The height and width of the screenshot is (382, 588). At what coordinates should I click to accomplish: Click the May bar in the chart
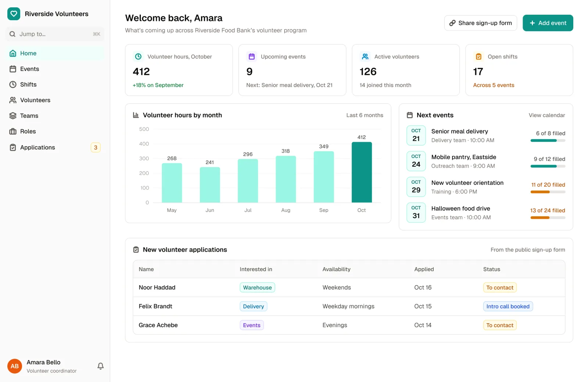(172, 183)
